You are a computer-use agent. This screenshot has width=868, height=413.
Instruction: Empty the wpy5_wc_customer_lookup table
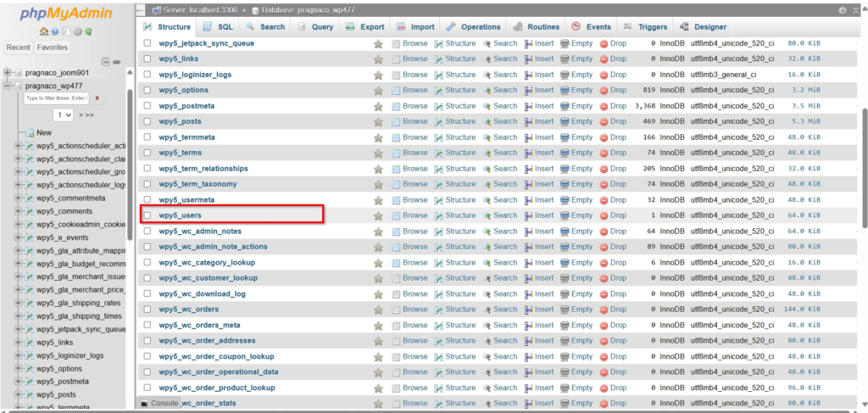[x=576, y=278]
